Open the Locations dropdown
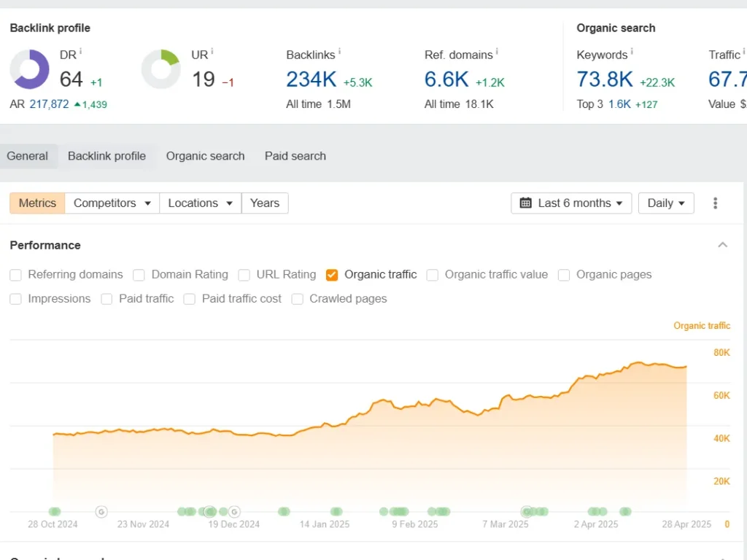The image size is (747, 560). pos(201,203)
